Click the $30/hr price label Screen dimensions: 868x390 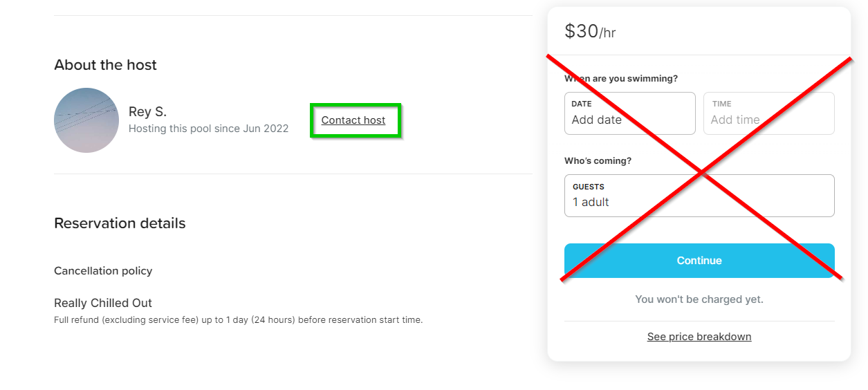(589, 32)
